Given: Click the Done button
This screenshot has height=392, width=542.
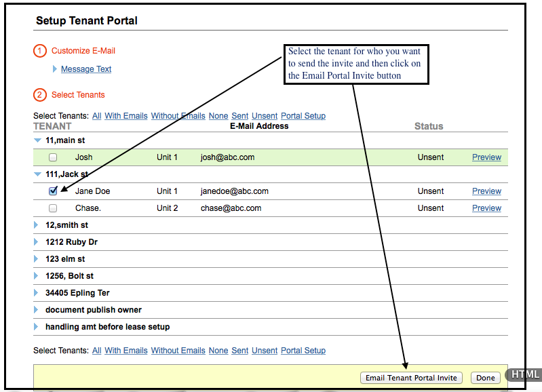Looking at the screenshot, I should pyautogui.click(x=486, y=378).
